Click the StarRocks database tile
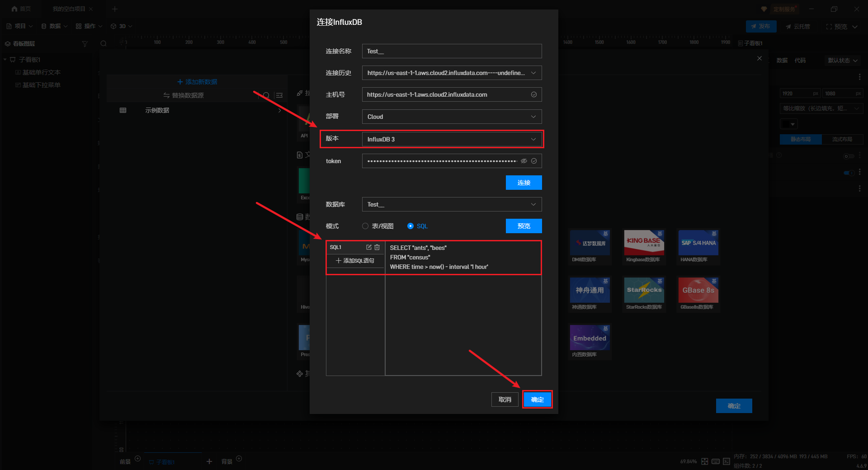 (644, 290)
